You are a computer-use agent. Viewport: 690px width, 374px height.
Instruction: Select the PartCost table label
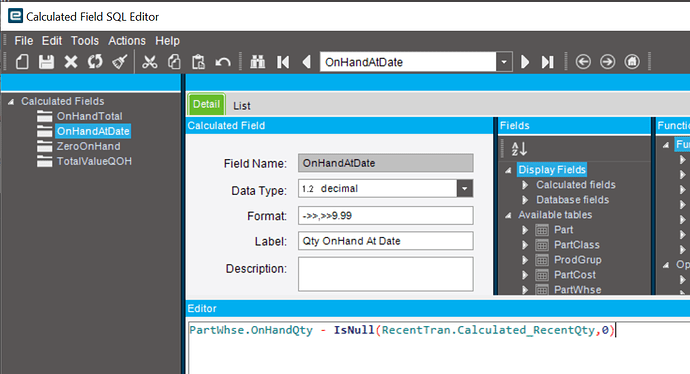click(x=575, y=275)
